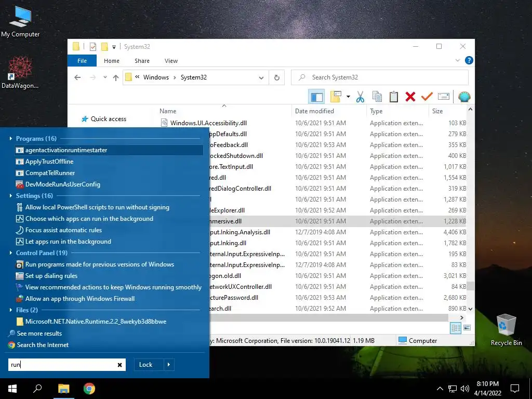This screenshot has height=399, width=532.
Task: Click the Properties quick access icon
Action: [93, 46]
